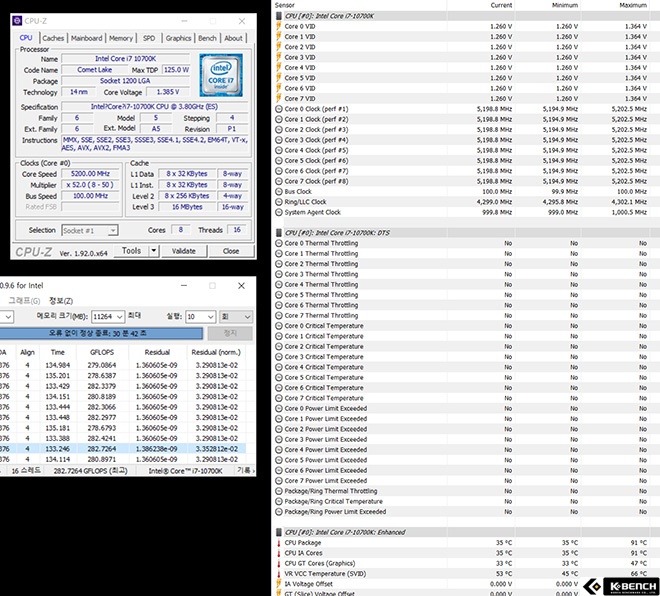Viewport: 660px width, 596px height.
Task: Click the CPU tab in CPU-Z
Action: click(x=26, y=38)
